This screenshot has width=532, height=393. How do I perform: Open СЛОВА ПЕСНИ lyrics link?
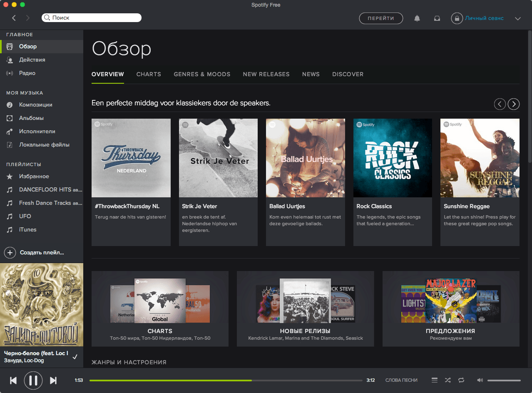tap(401, 380)
